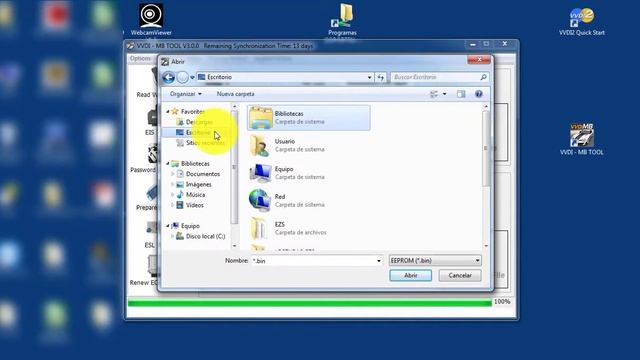Open the WebcamViewer desktop shortcut
This screenshot has height=360, width=640.
(151, 20)
